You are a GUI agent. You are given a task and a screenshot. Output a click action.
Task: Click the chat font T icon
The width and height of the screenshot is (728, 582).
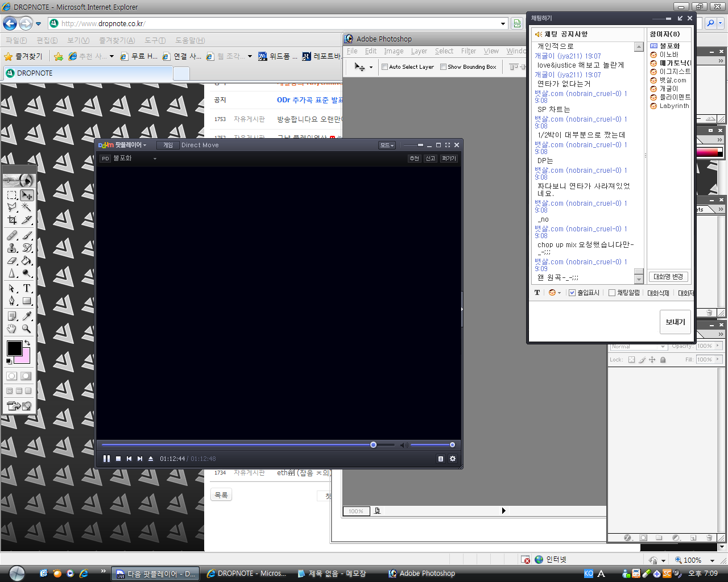coord(537,293)
